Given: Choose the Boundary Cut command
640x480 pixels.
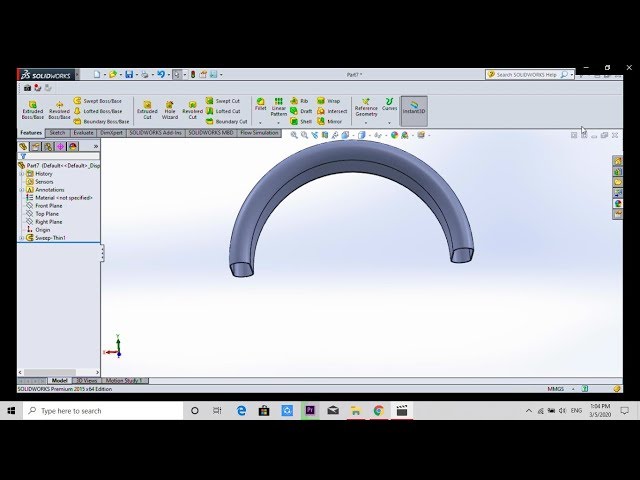Looking at the screenshot, I should [227, 122].
